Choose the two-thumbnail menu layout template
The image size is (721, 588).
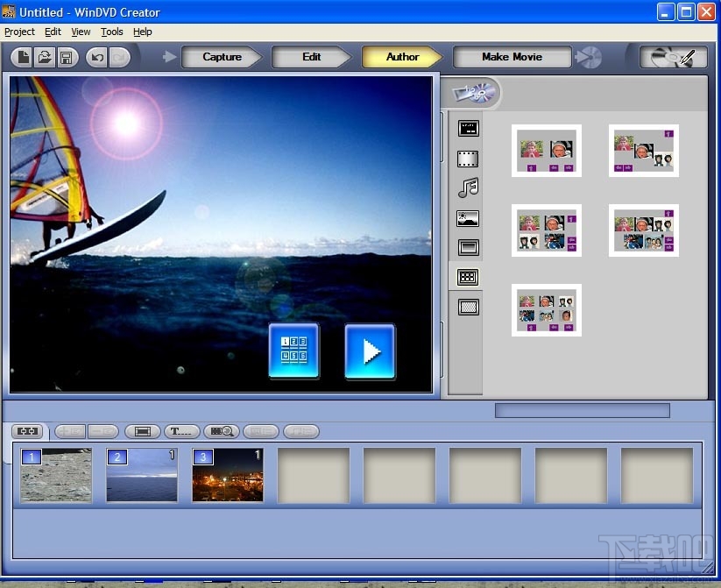click(547, 150)
